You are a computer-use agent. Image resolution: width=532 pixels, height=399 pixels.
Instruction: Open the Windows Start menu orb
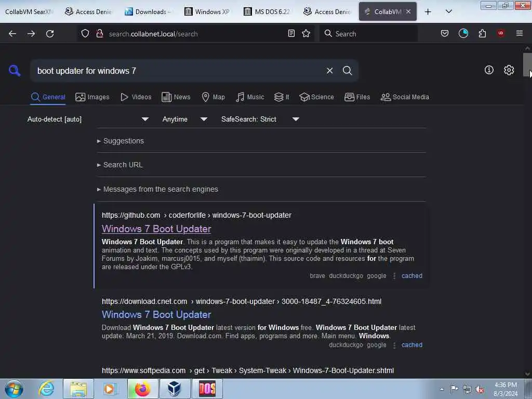(14, 389)
